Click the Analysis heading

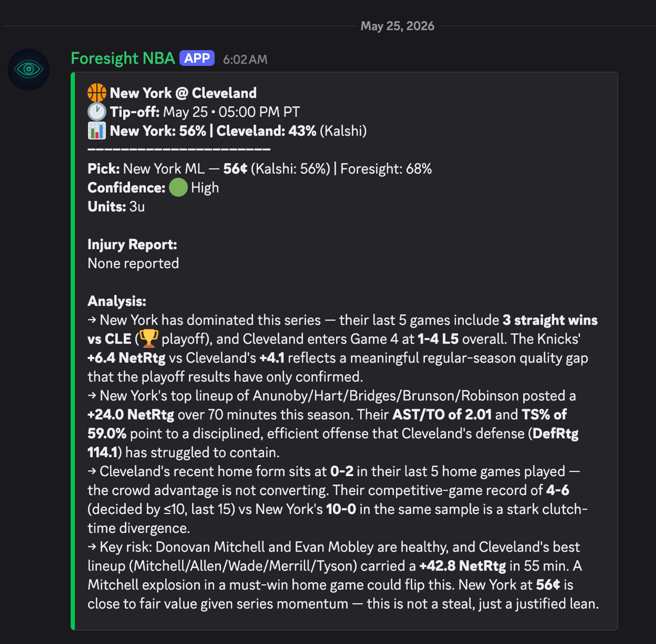117,301
